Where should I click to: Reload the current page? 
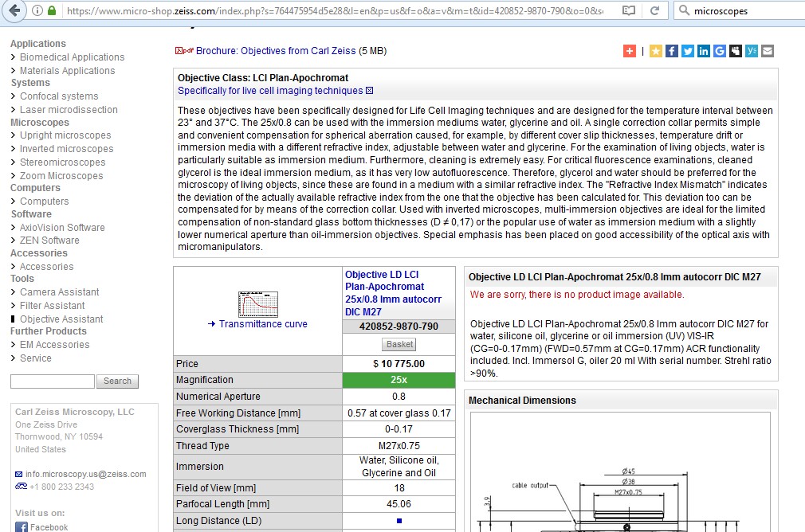pyautogui.click(x=654, y=10)
